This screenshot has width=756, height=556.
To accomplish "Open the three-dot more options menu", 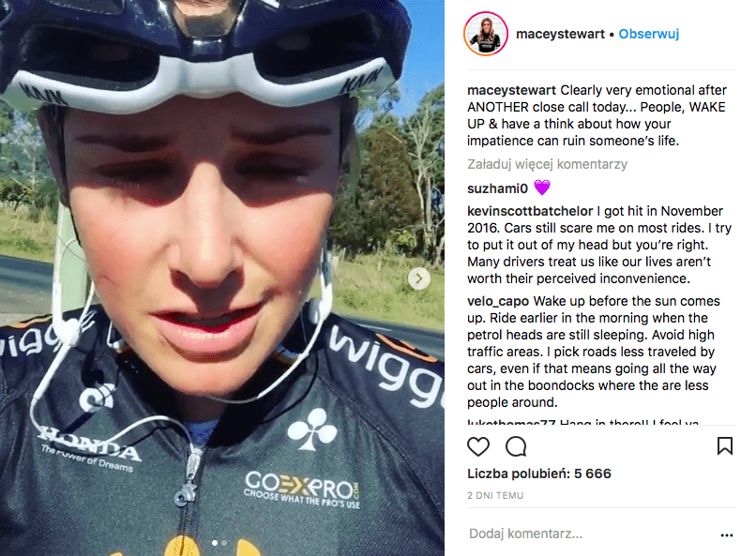I will [726, 534].
